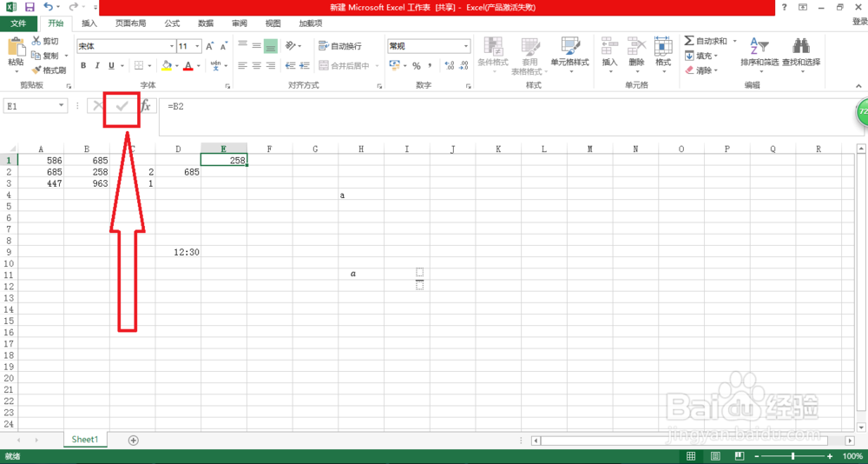Decrease decimal places
Image resolution: width=868 pixels, height=464 pixels.
pyautogui.click(x=464, y=66)
